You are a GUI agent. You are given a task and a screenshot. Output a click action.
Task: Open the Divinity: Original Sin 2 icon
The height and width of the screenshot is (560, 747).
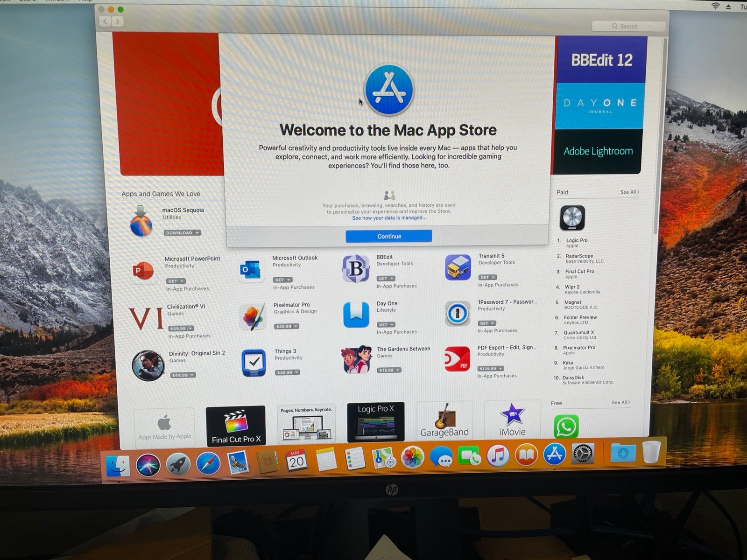click(148, 366)
